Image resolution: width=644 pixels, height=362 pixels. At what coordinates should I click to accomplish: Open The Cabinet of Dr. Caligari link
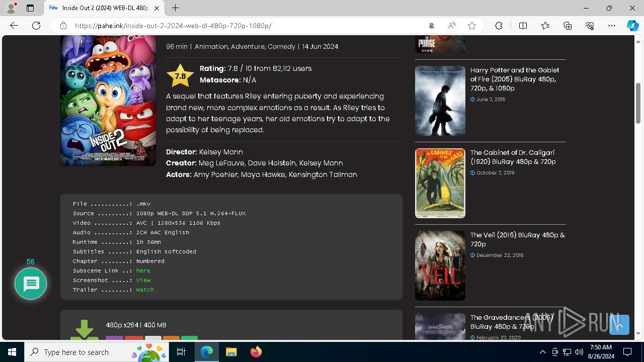tap(513, 157)
